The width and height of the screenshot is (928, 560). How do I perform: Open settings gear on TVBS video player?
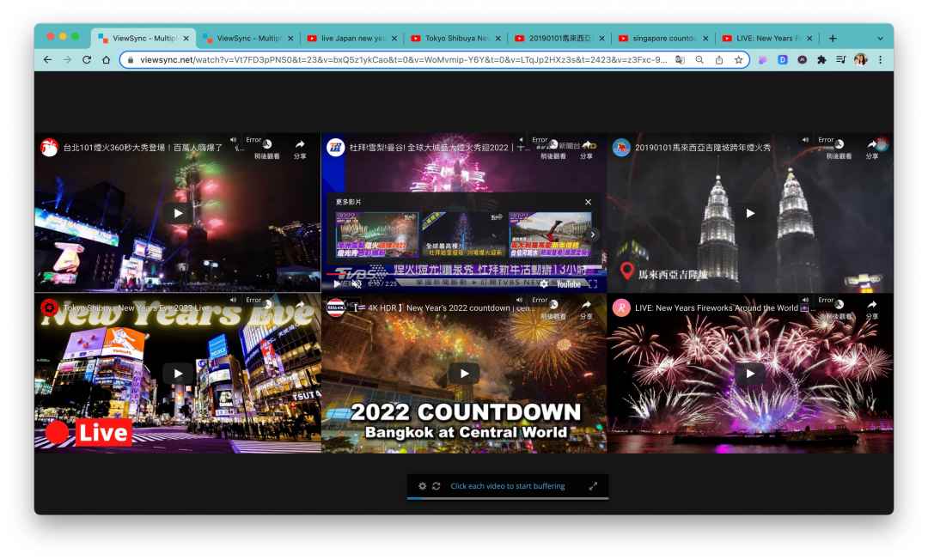click(x=544, y=284)
